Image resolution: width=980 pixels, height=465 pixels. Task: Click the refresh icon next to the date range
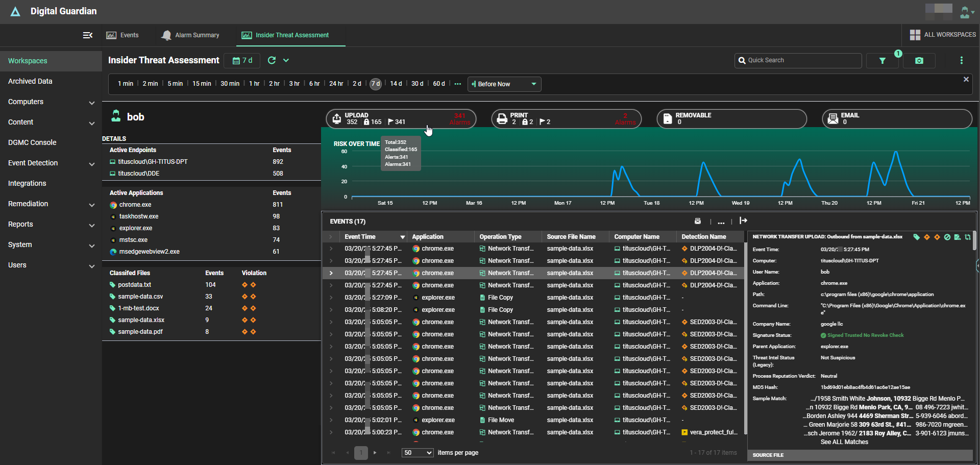click(x=272, y=60)
